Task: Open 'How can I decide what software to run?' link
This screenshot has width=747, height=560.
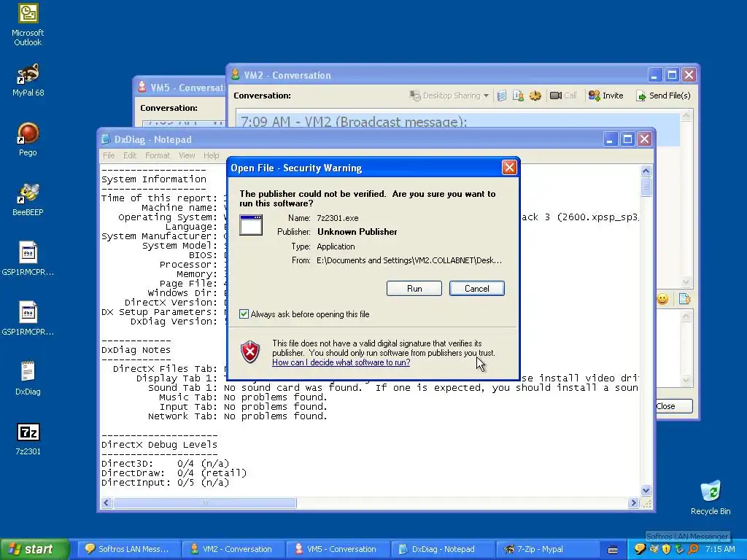Action: click(x=341, y=362)
